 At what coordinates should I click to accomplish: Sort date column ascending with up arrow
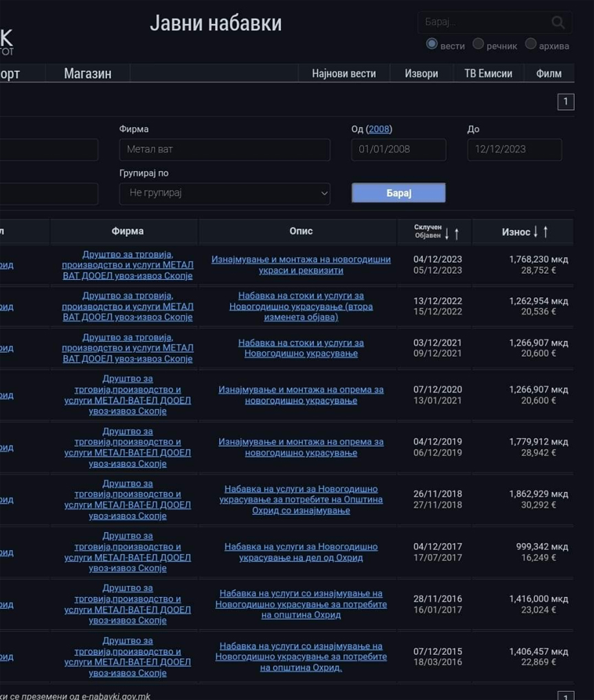457,233
